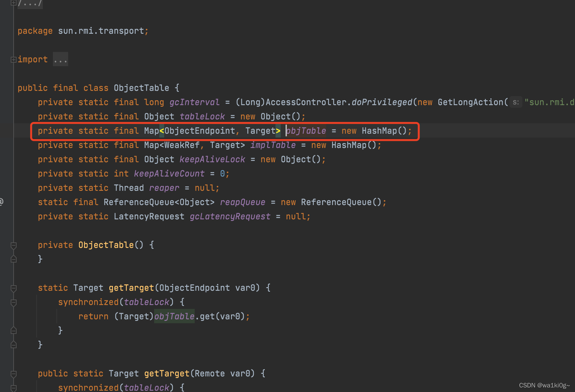
Task: Click the gcInterval field name
Action: 194,102
